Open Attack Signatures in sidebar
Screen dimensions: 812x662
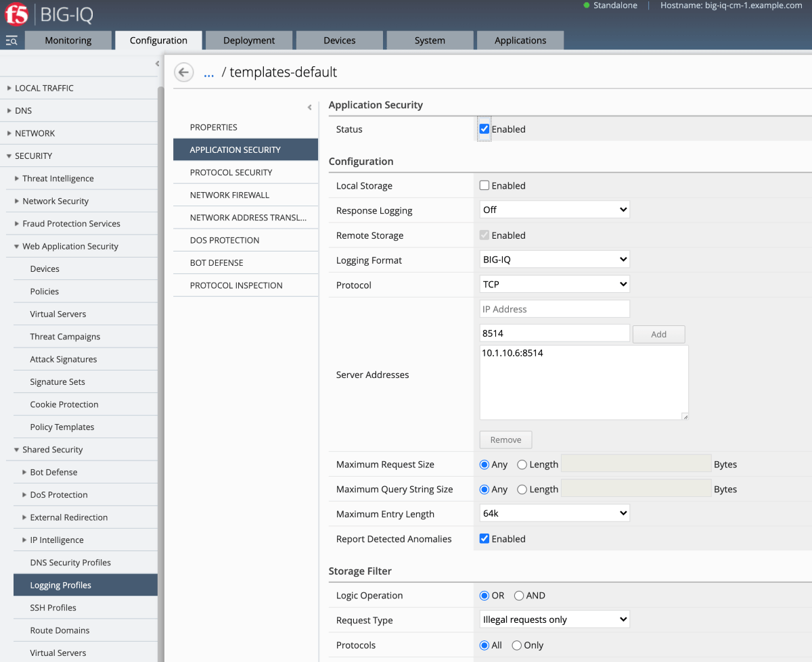pos(64,359)
